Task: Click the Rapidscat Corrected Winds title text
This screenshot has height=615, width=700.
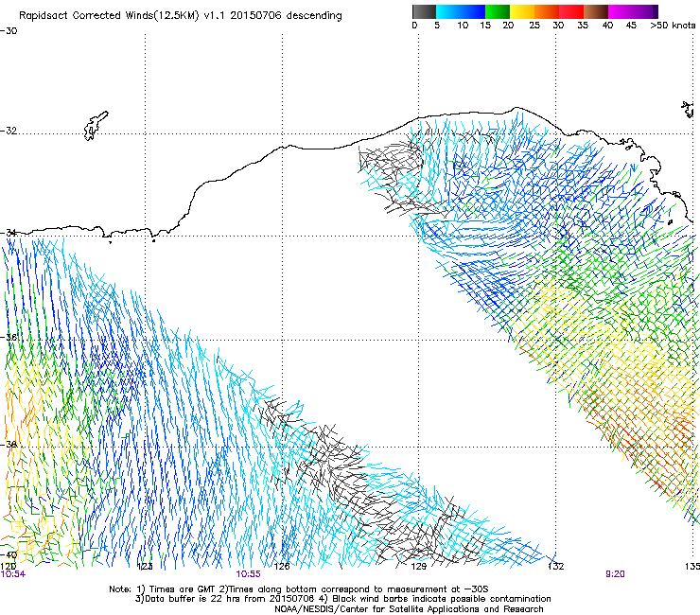Action: [x=181, y=15]
